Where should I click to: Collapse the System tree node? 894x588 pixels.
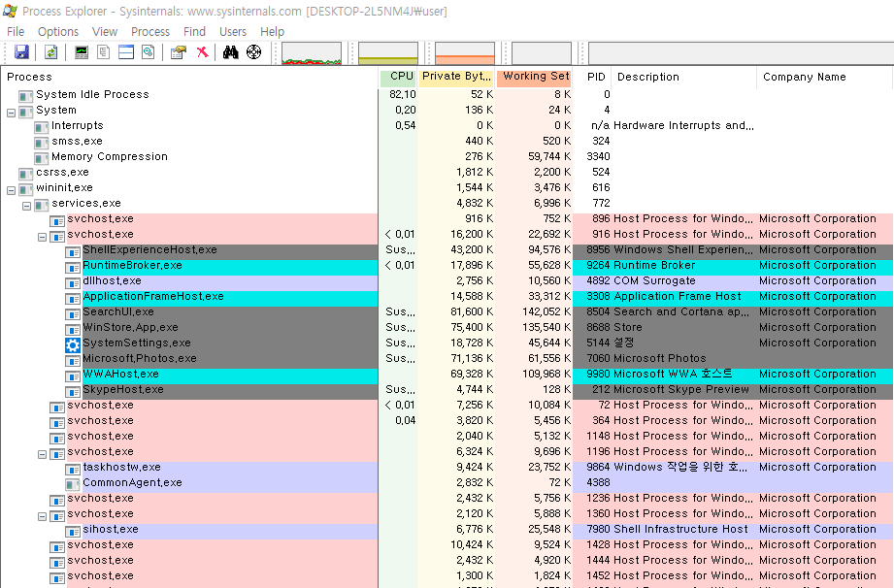point(11,113)
